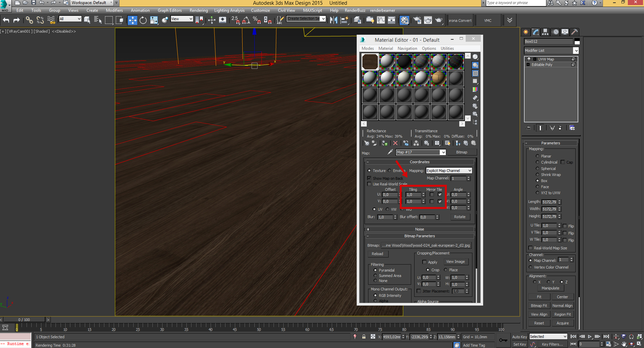Click the Normal Align button

point(563,306)
